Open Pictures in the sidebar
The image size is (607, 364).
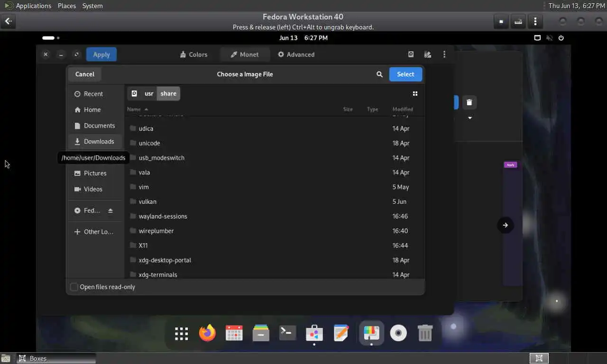click(95, 173)
